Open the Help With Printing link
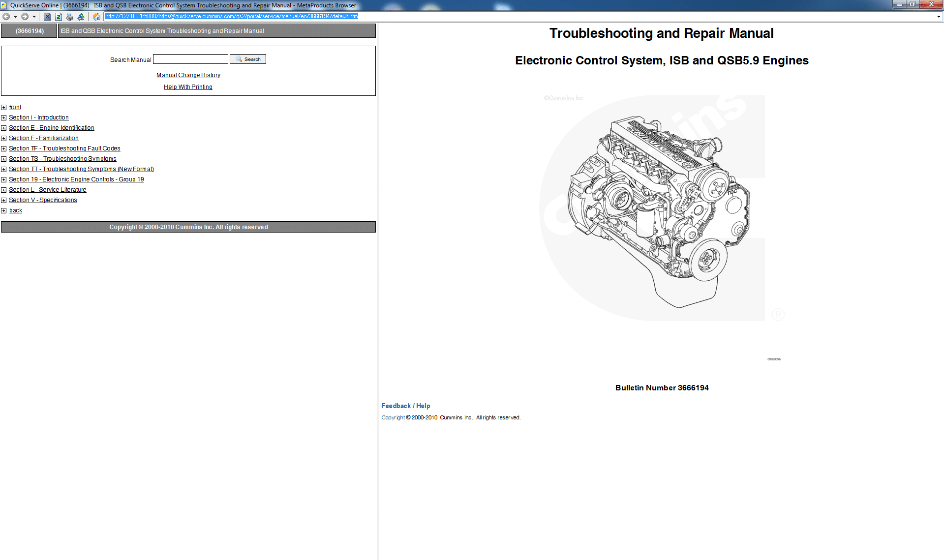Viewport: 944px width, 560px height. click(x=188, y=87)
